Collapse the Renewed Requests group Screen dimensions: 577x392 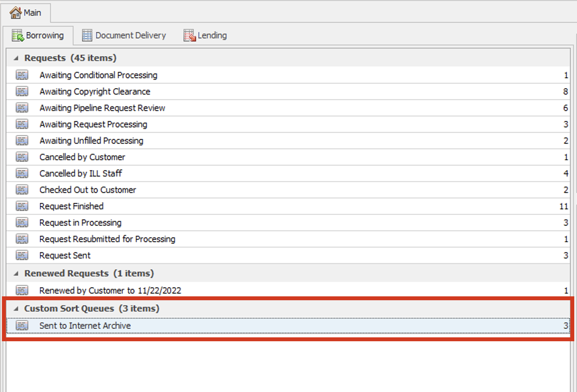pos(16,274)
